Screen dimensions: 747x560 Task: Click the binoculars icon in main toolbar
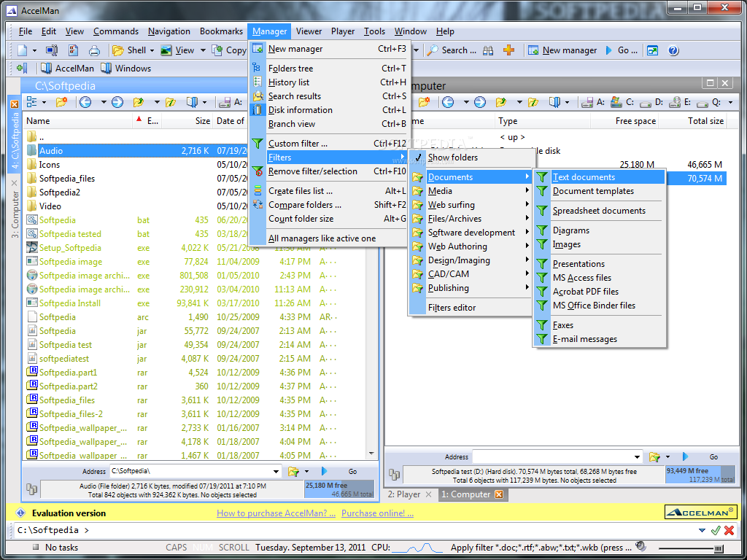(488, 50)
